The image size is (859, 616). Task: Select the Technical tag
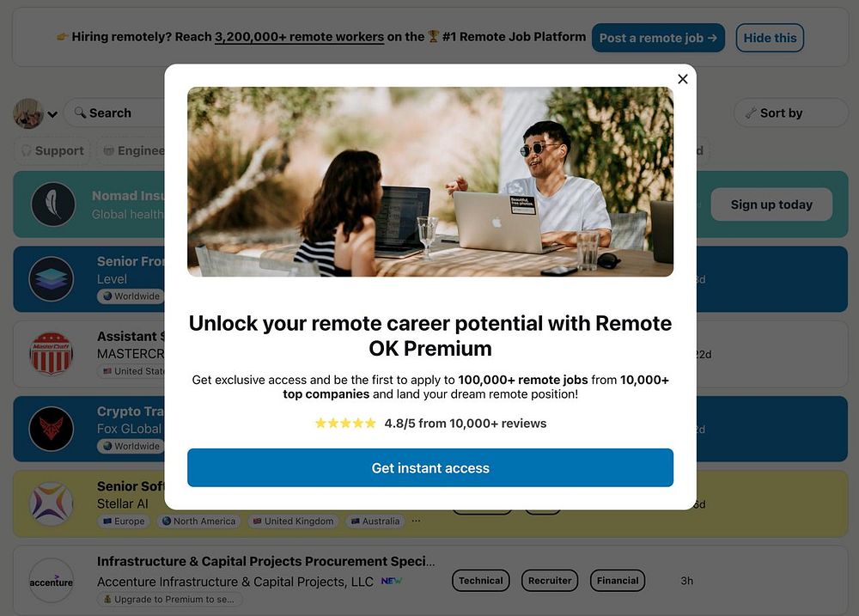pos(480,581)
